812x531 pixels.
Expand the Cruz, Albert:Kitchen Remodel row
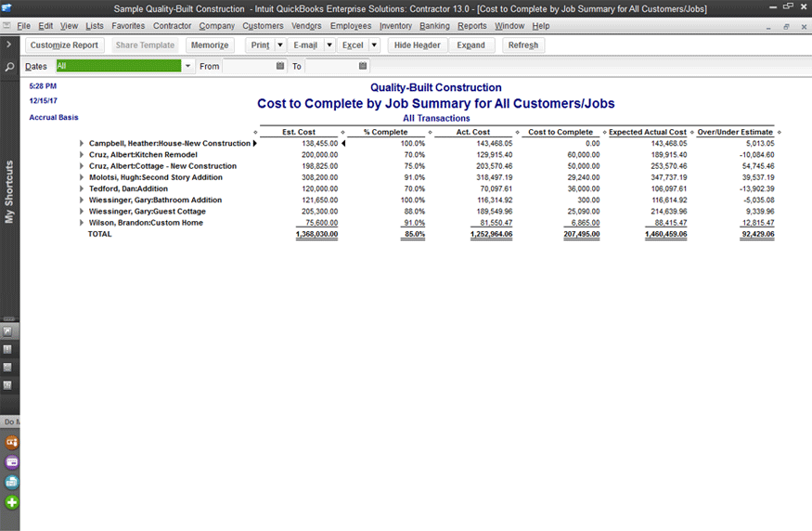[82, 155]
